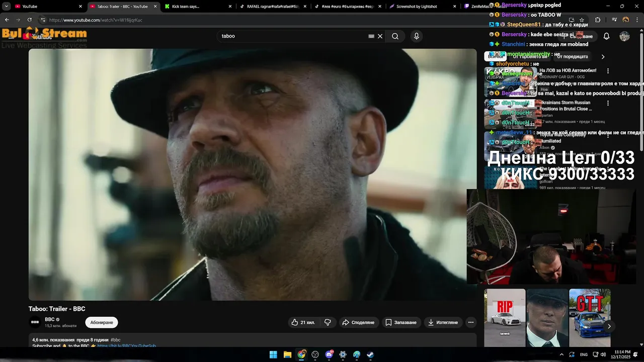Open options for На ЛОВ за НОВ Автомобил video
The width and height of the screenshot is (644, 362).
click(608, 71)
